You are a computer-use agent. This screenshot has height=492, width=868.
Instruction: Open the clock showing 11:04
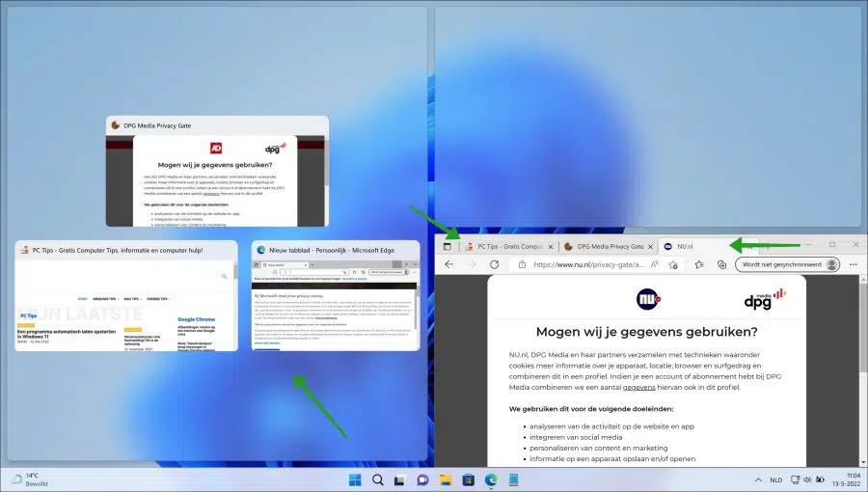849,479
